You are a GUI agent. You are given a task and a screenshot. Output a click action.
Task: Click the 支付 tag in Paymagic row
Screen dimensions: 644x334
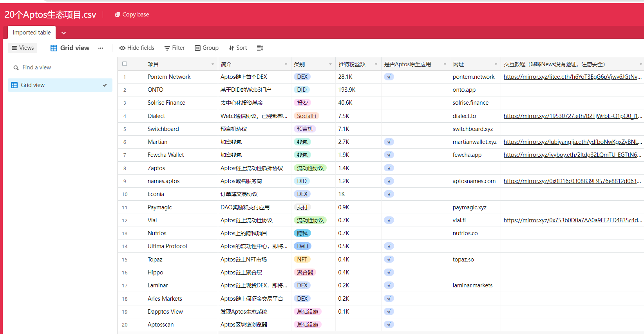302,207
